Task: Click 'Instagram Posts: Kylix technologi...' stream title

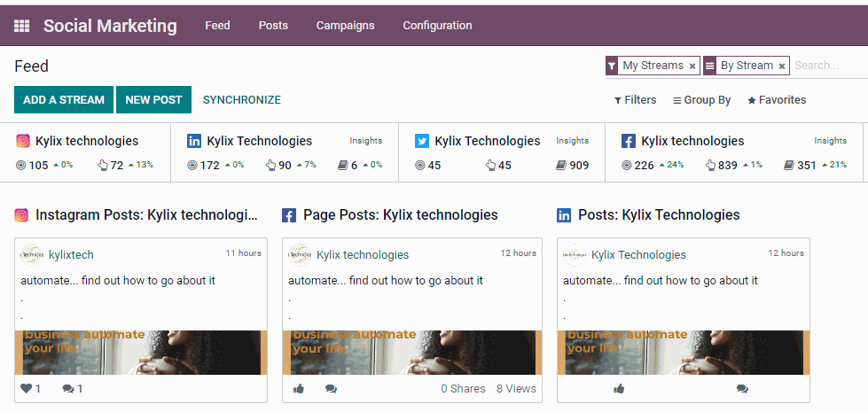Action: click(x=146, y=215)
